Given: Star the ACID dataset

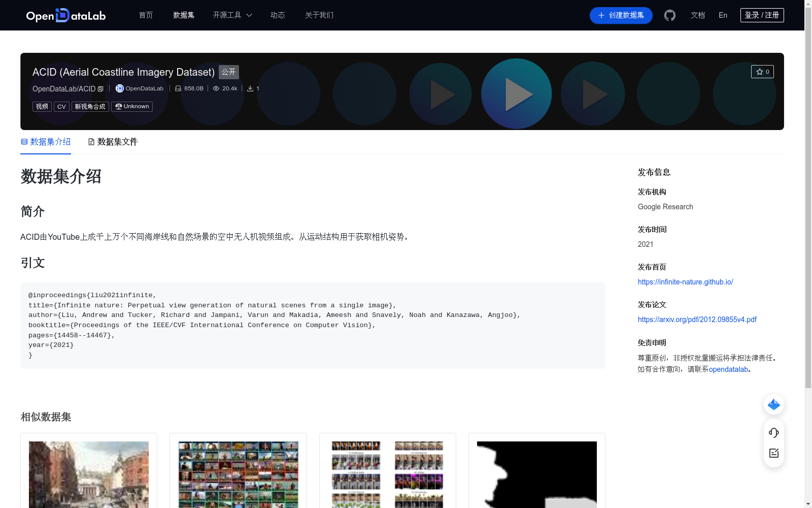Looking at the screenshot, I should 762,72.
